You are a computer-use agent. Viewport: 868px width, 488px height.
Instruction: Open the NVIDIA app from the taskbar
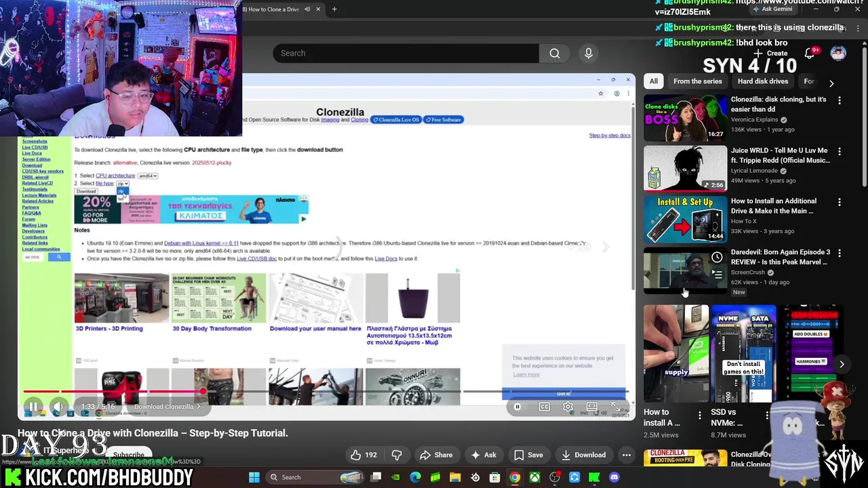point(395,477)
